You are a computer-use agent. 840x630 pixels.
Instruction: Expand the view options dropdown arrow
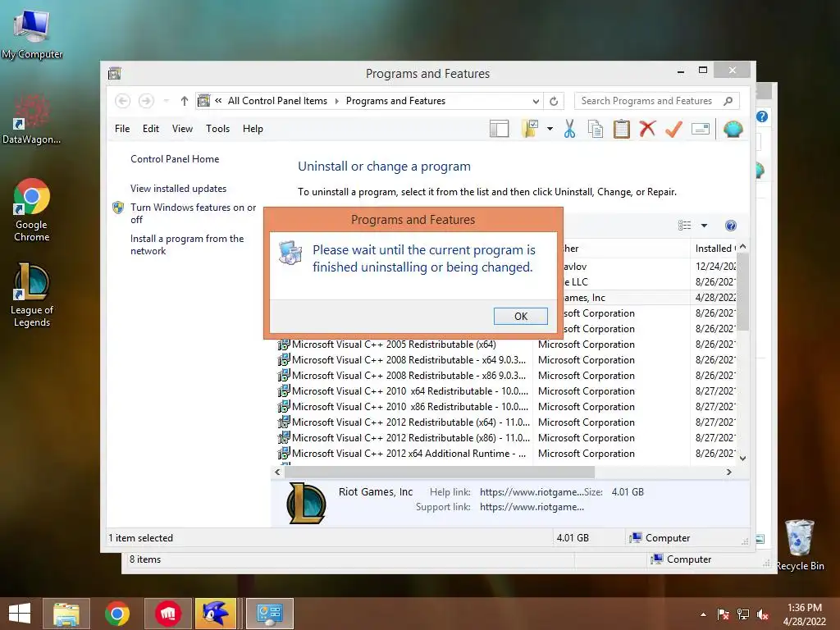pyautogui.click(x=704, y=226)
